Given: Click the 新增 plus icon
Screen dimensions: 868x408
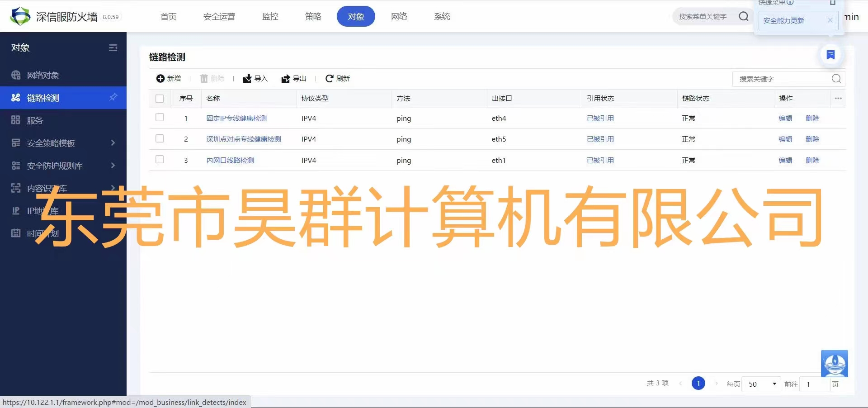Looking at the screenshot, I should (160, 79).
